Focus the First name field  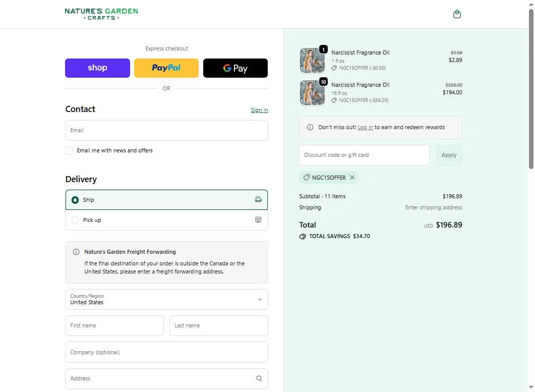(x=114, y=325)
